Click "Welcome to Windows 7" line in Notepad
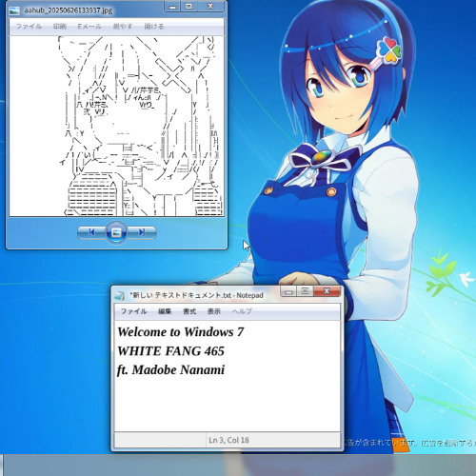Viewport: 476px width, 476px height. click(181, 332)
